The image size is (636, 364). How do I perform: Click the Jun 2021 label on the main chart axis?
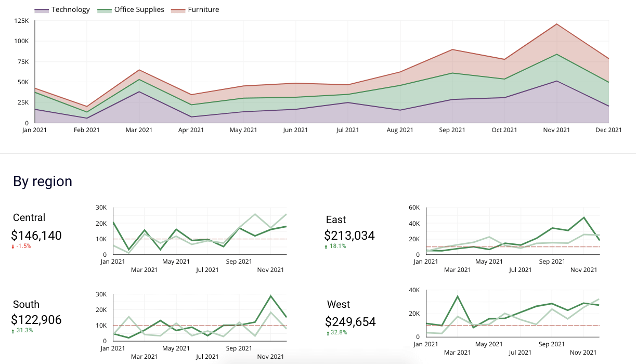point(295,130)
